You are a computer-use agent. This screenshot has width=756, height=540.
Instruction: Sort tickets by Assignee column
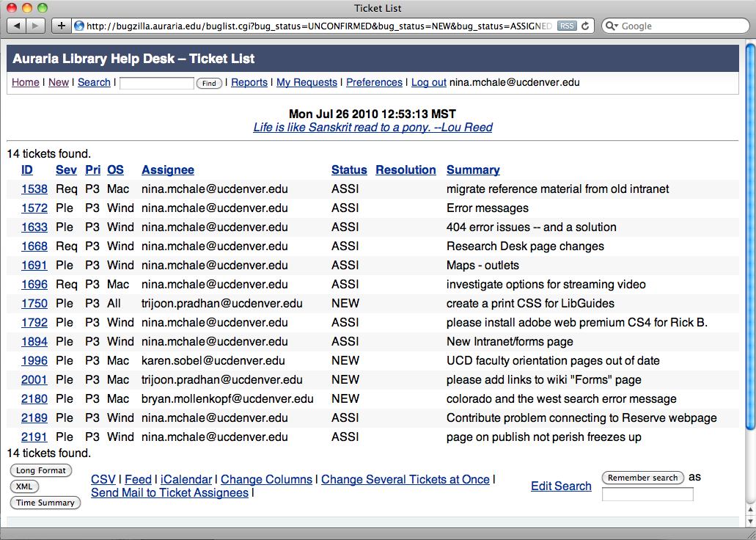(168, 170)
